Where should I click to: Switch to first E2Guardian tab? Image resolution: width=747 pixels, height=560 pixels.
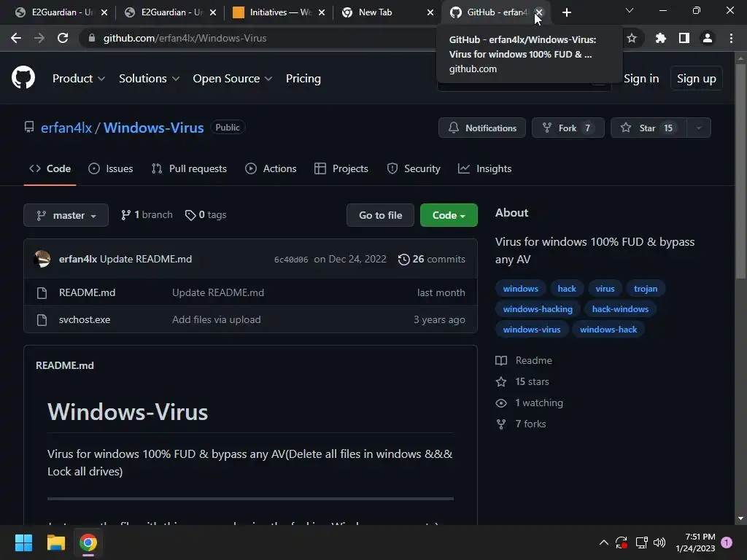(x=61, y=12)
